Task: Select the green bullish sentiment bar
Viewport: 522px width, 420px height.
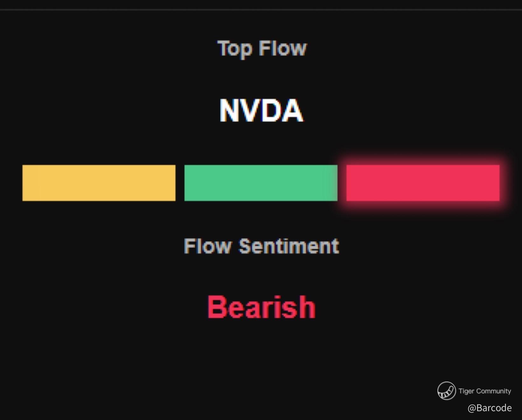Action: pyautogui.click(x=261, y=183)
